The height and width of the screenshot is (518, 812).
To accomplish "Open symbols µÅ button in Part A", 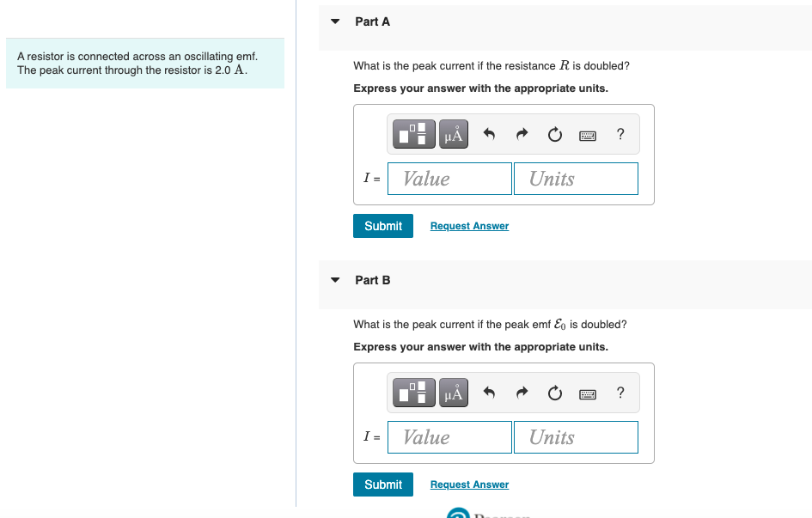I will point(454,134).
